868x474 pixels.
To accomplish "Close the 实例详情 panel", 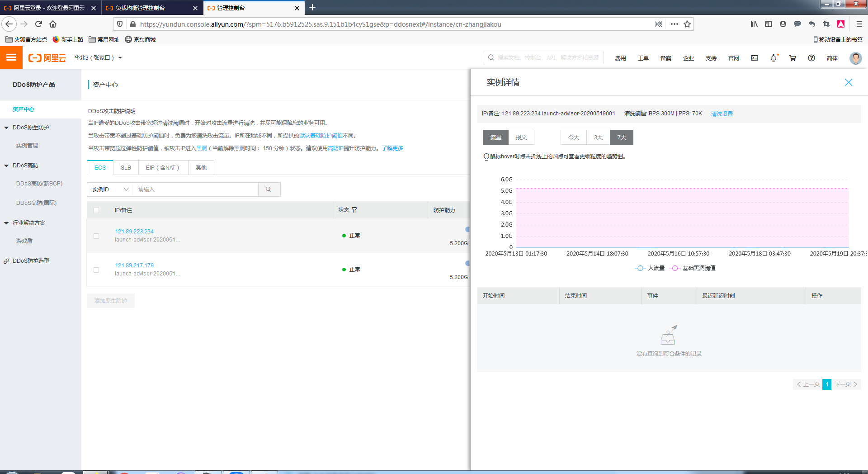I will pos(849,82).
